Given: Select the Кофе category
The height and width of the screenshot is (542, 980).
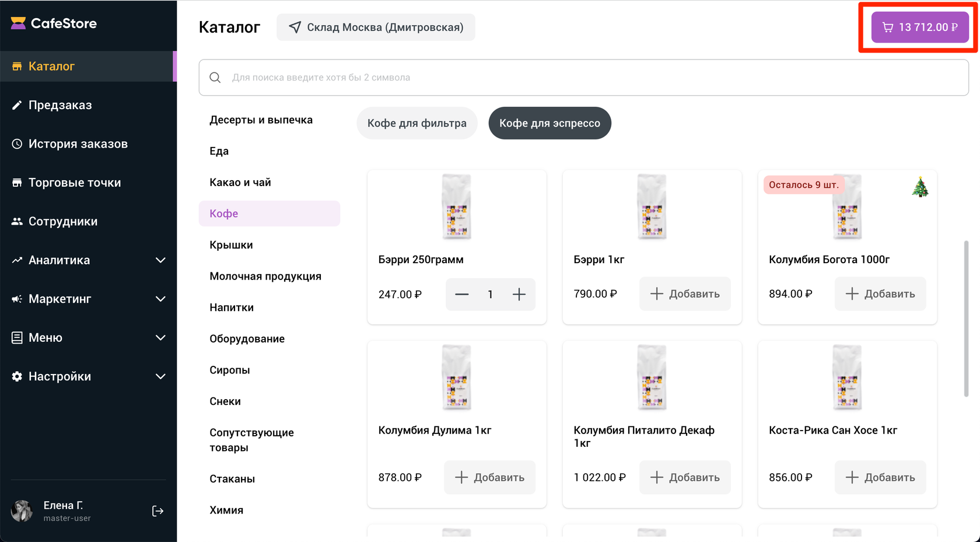Looking at the screenshot, I should [x=269, y=214].
